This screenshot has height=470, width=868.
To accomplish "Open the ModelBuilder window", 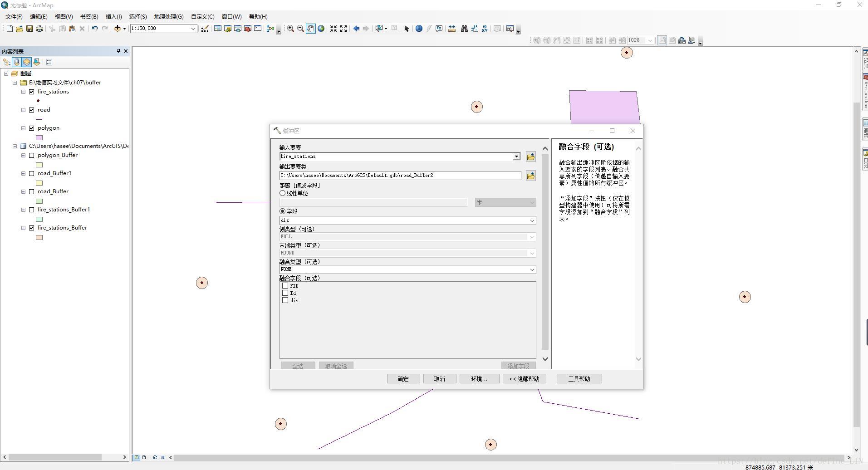I will click(270, 29).
